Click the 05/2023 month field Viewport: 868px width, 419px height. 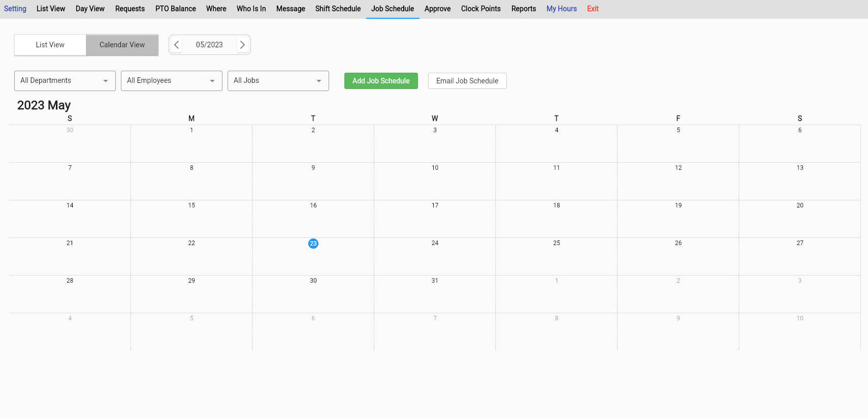[210, 45]
